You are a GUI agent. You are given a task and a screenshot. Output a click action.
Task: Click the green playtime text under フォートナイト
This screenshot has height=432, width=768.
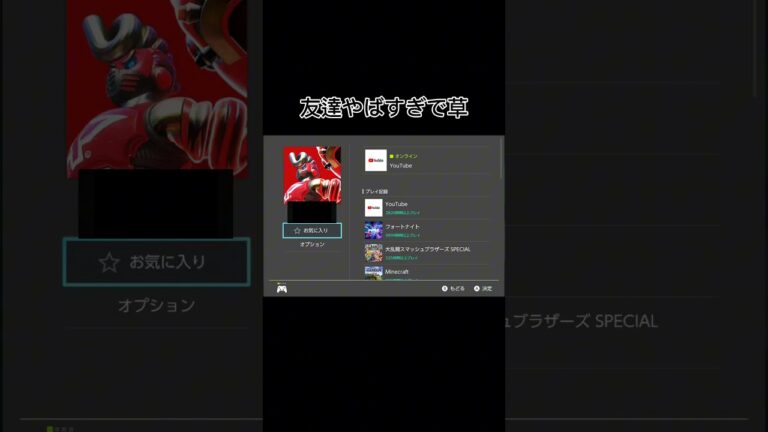click(x=403, y=235)
